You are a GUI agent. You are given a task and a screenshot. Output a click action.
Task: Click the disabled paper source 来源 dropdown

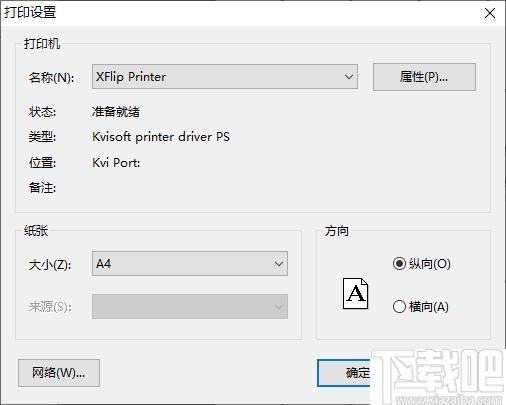(x=190, y=306)
